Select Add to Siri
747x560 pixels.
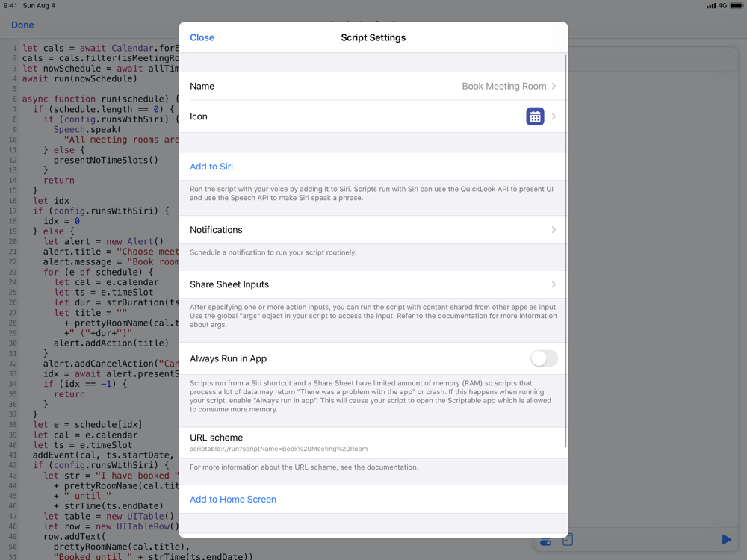click(x=211, y=167)
